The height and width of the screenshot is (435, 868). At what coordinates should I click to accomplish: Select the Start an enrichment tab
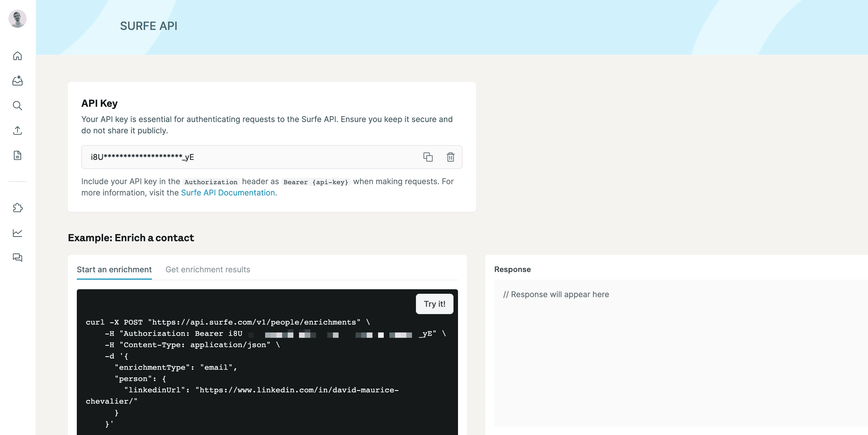click(114, 269)
